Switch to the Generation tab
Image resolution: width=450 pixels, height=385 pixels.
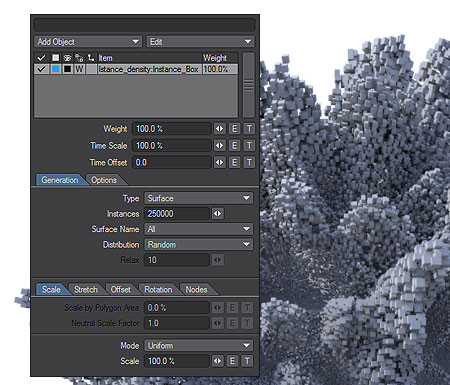click(x=60, y=180)
